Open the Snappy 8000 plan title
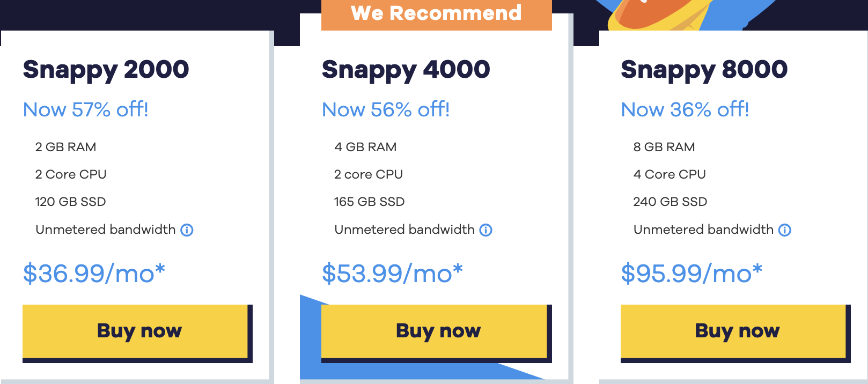The height and width of the screenshot is (384, 868). [704, 70]
